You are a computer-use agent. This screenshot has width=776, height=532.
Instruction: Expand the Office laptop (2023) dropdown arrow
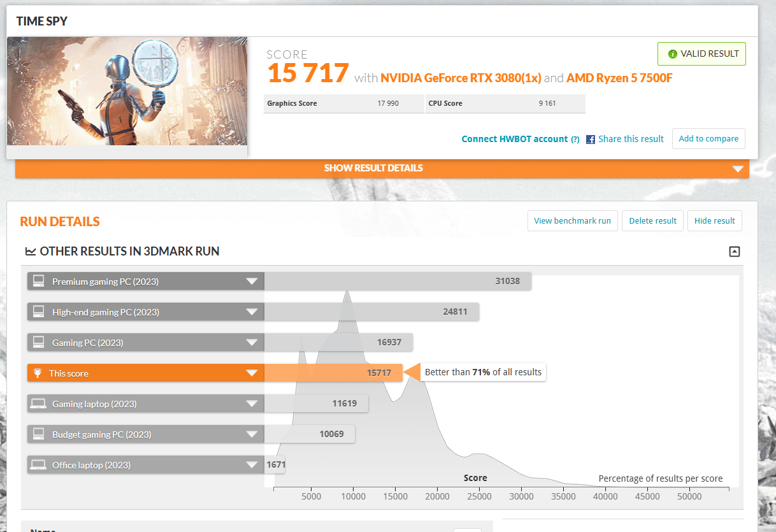pos(252,465)
